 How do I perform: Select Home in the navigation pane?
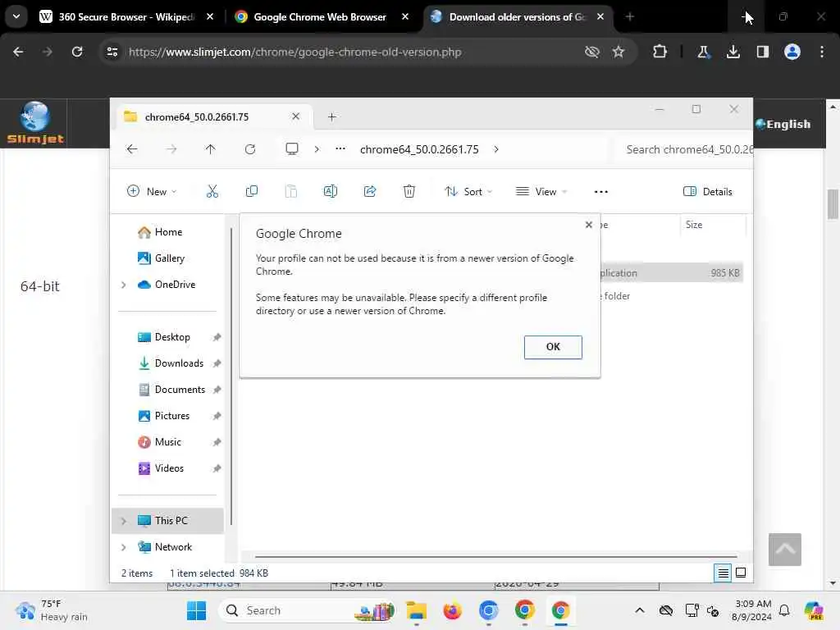pyautogui.click(x=167, y=232)
